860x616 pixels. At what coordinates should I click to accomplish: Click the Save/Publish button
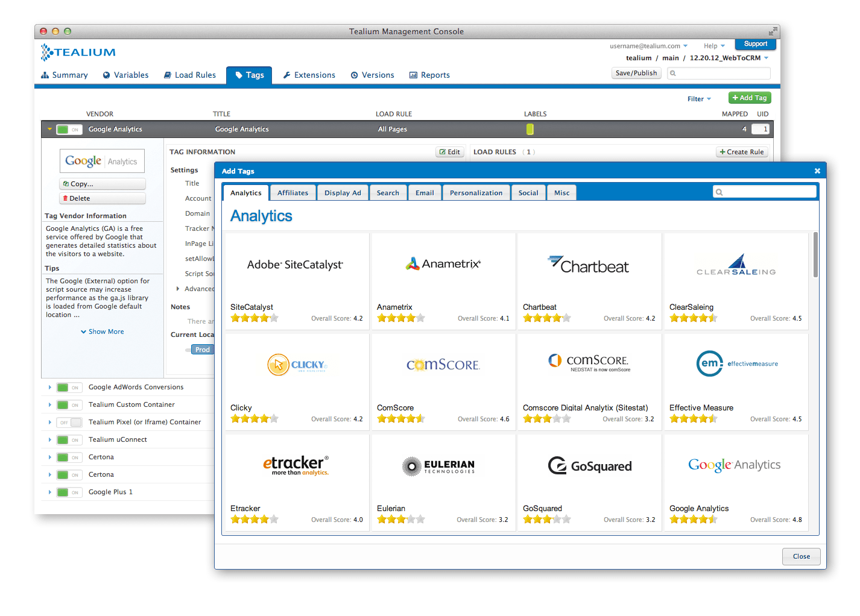(636, 73)
